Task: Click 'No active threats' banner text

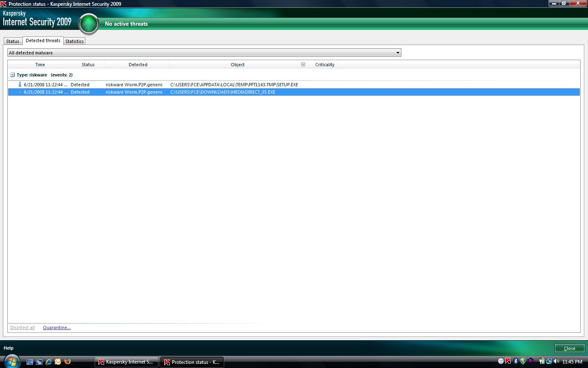Action: point(126,24)
